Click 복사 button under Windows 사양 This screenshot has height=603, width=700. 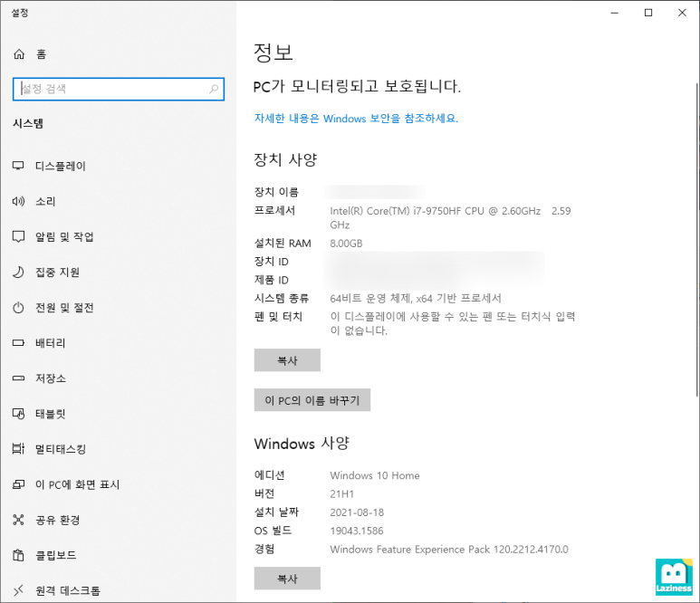point(287,579)
